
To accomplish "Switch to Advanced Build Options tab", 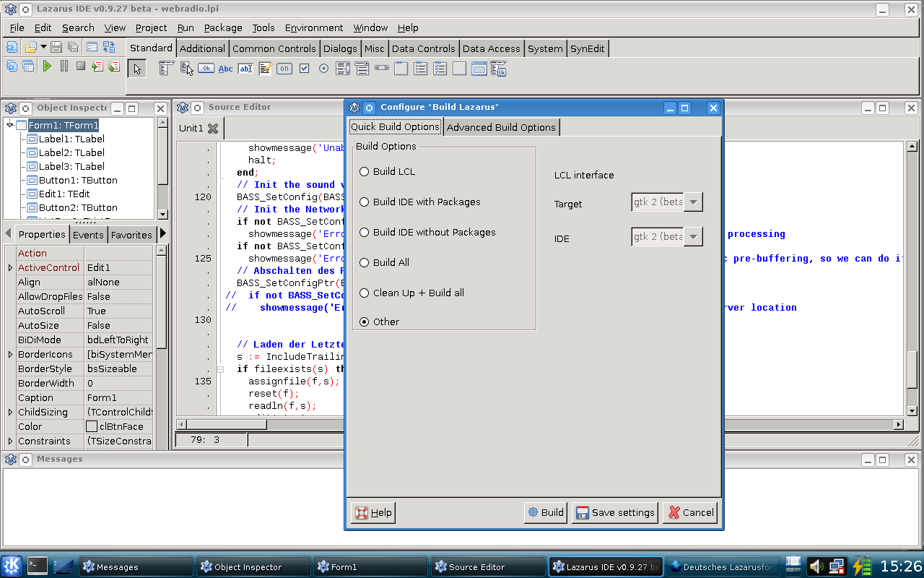I will point(501,127).
